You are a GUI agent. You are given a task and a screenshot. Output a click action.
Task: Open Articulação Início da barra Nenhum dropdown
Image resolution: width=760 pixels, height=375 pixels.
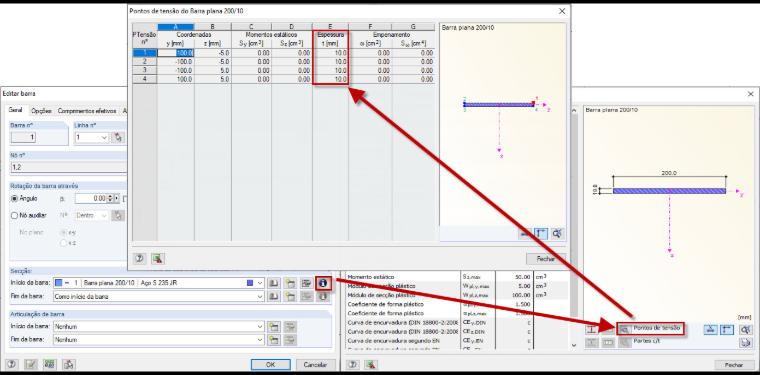tap(260, 327)
